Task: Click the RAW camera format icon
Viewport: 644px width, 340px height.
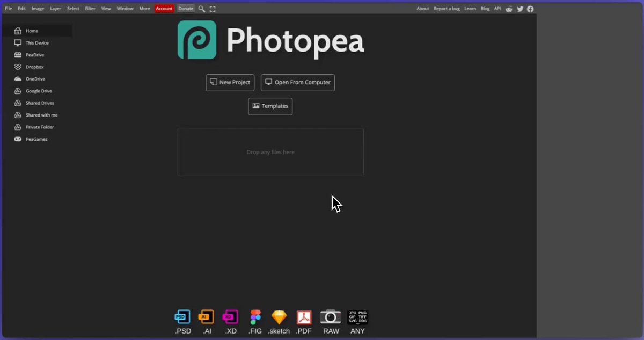Action: click(x=331, y=317)
